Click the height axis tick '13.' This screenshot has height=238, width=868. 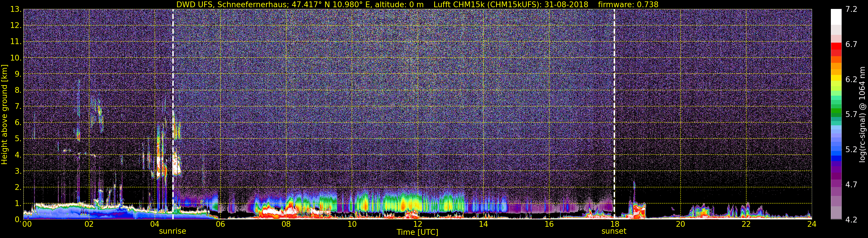coord(16,10)
